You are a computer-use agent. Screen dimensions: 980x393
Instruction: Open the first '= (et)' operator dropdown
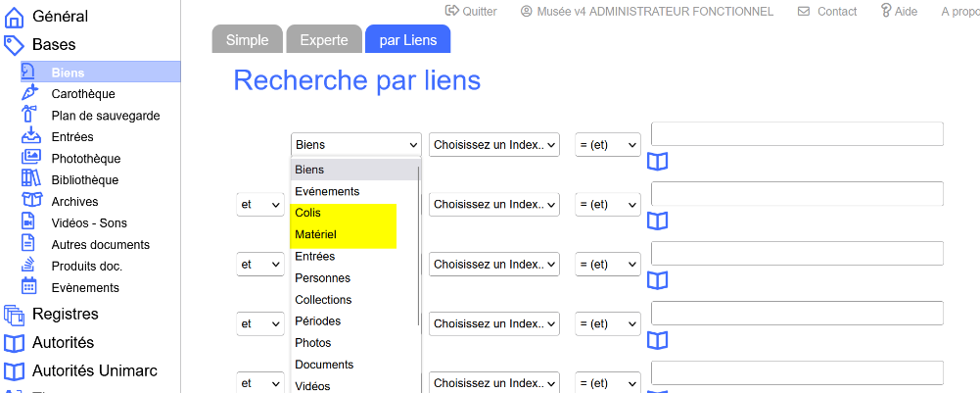(x=607, y=144)
